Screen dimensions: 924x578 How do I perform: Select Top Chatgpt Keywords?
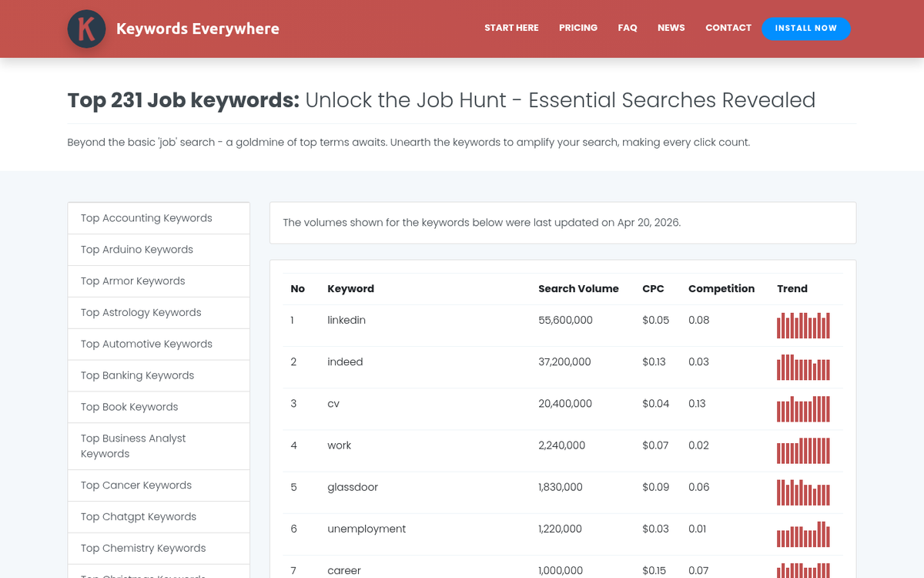(139, 516)
